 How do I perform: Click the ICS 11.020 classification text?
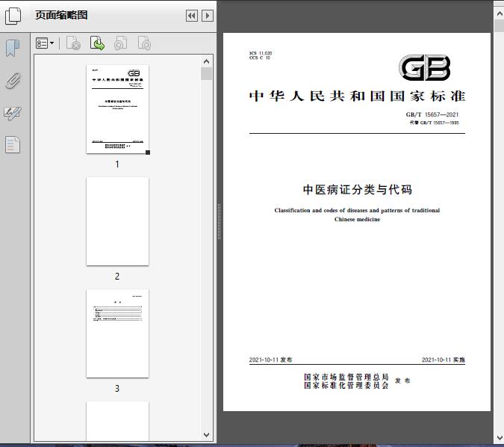tap(261, 53)
